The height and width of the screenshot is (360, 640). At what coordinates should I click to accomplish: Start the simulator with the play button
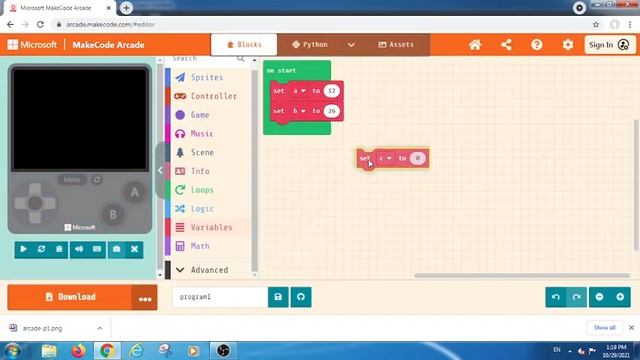tap(24, 249)
